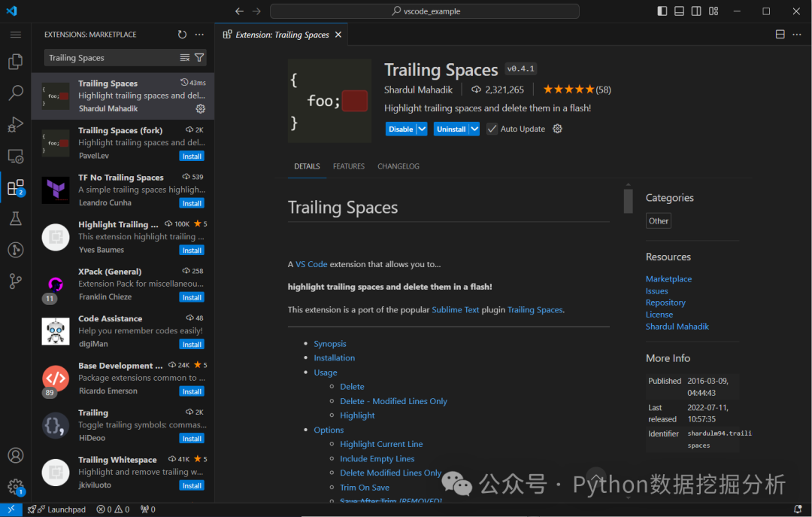Switch to the CHANGELOG tab

click(x=398, y=166)
